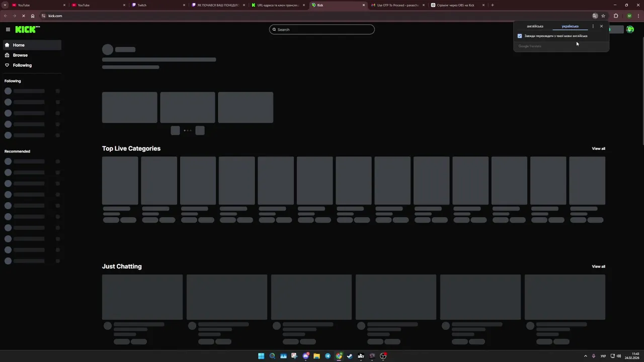Open the Chrome extensions puzzle icon
Screen dimensions: 644x362
click(x=616, y=16)
